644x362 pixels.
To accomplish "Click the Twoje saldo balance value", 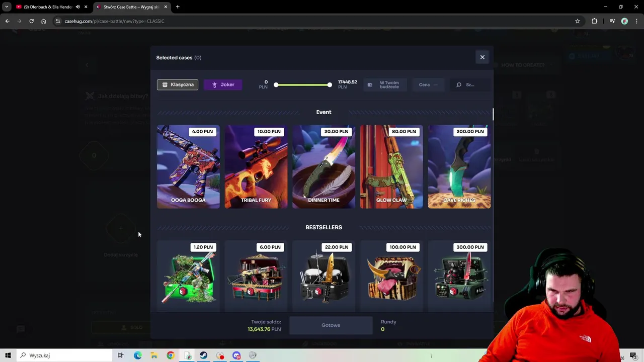I will coord(264,329).
